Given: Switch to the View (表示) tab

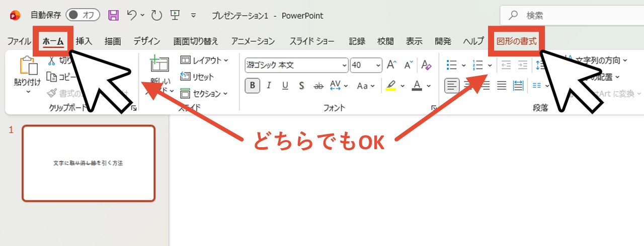Looking at the screenshot, I should coord(414,41).
